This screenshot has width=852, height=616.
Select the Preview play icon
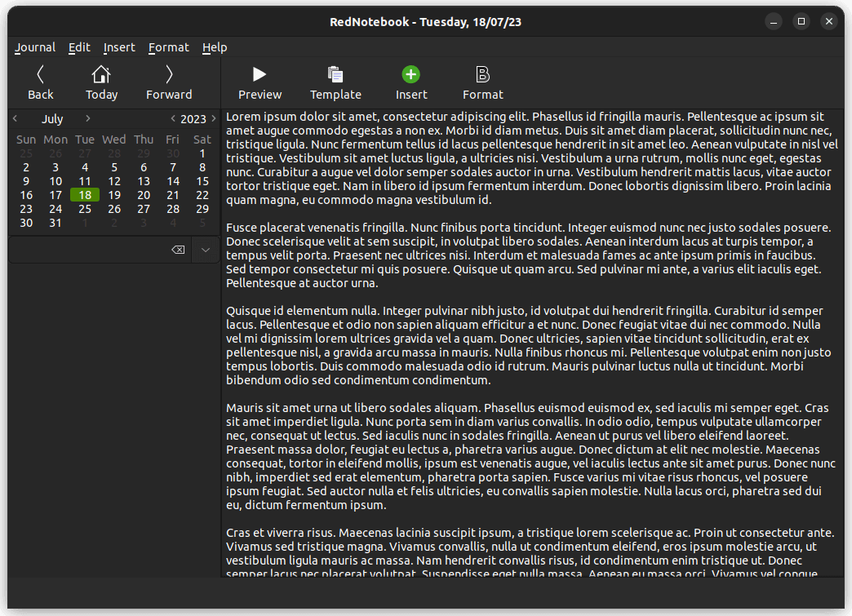pyautogui.click(x=259, y=73)
